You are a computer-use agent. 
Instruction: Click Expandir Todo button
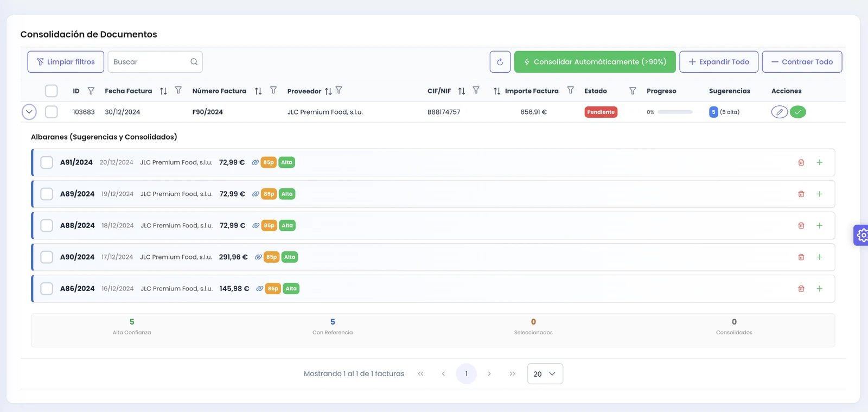[x=719, y=62]
